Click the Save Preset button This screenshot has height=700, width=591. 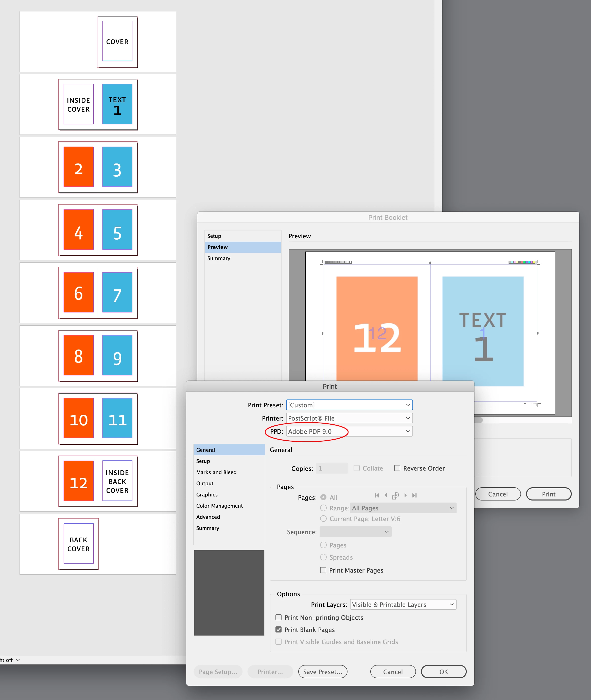tap(322, 672)
